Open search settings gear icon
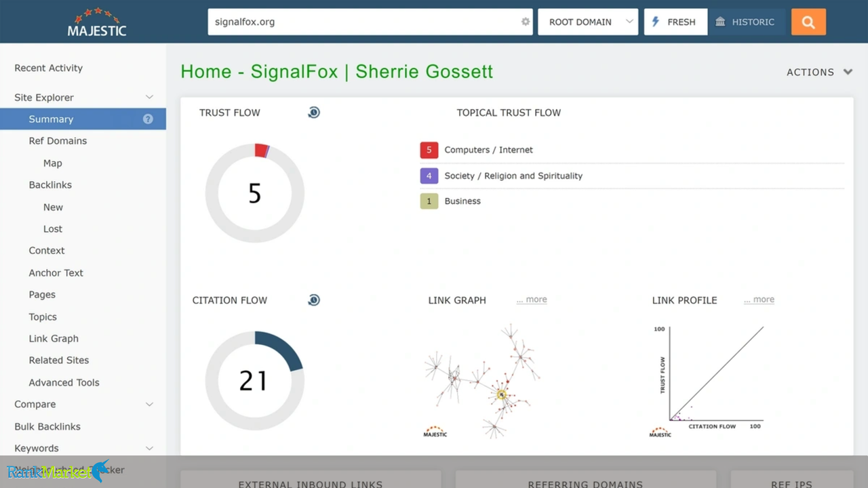Viewport: 868px width, 488px height. (525, 22)
